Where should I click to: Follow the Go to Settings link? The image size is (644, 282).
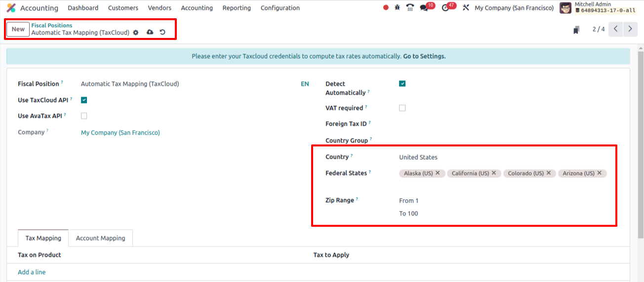[424, 56]
